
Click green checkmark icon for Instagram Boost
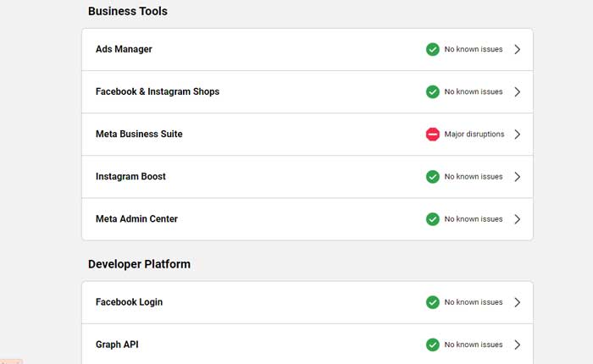click(x=432, y=176)
